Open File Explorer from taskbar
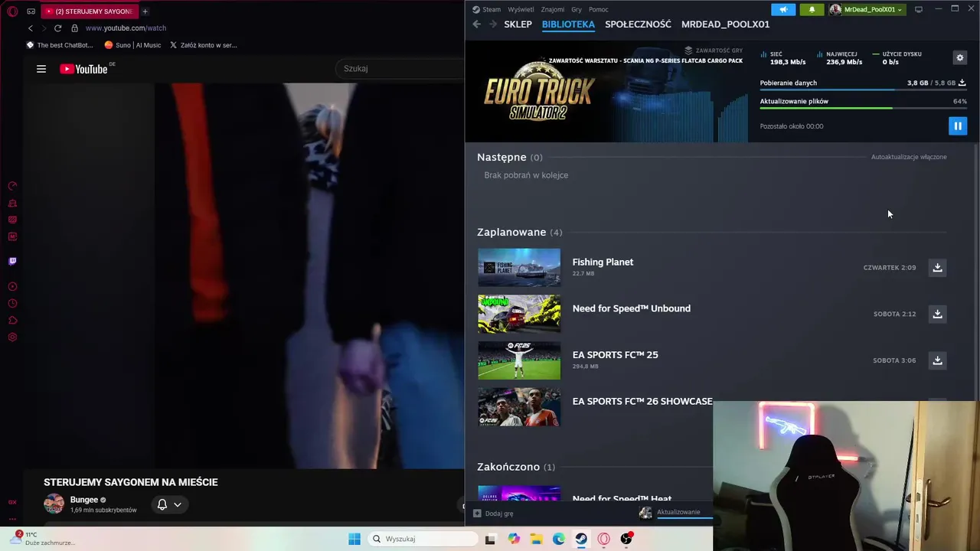This screenshot has width=980, height=551. click(536, 539)
